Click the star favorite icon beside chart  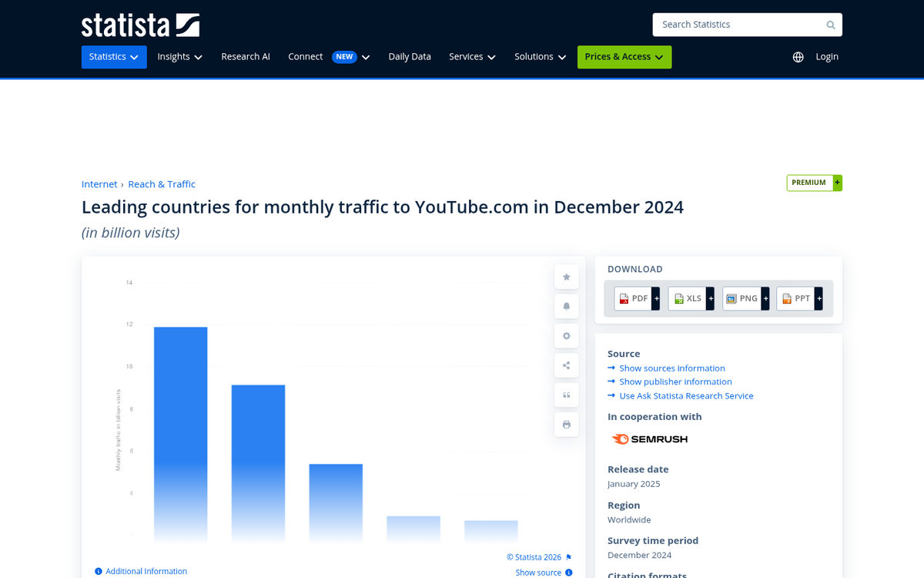pyautogui.click(x=566, y=277)
